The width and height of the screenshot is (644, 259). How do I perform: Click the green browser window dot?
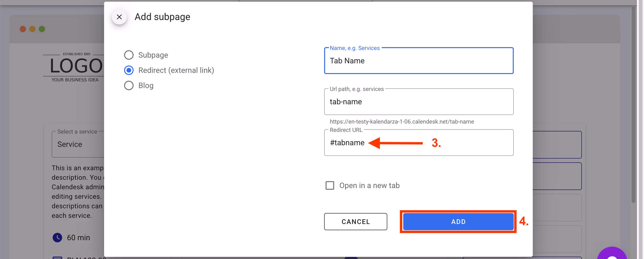(x=42, y=29)
